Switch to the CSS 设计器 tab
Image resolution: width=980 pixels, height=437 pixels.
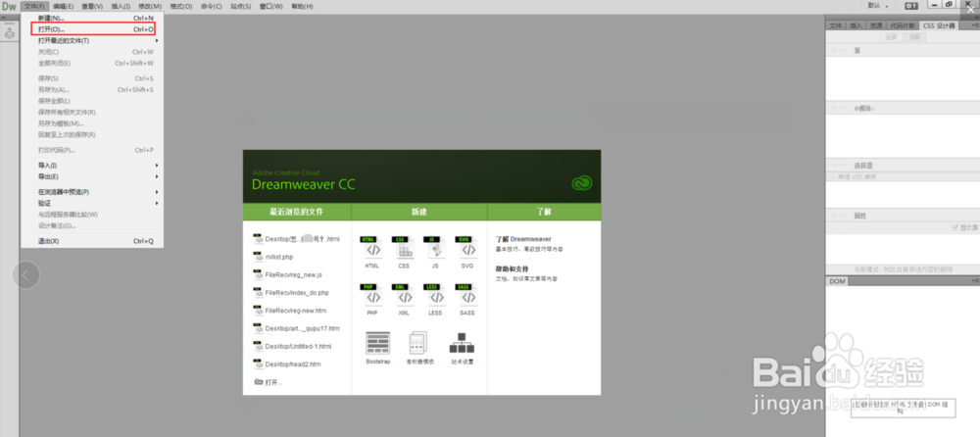(939, 25)
